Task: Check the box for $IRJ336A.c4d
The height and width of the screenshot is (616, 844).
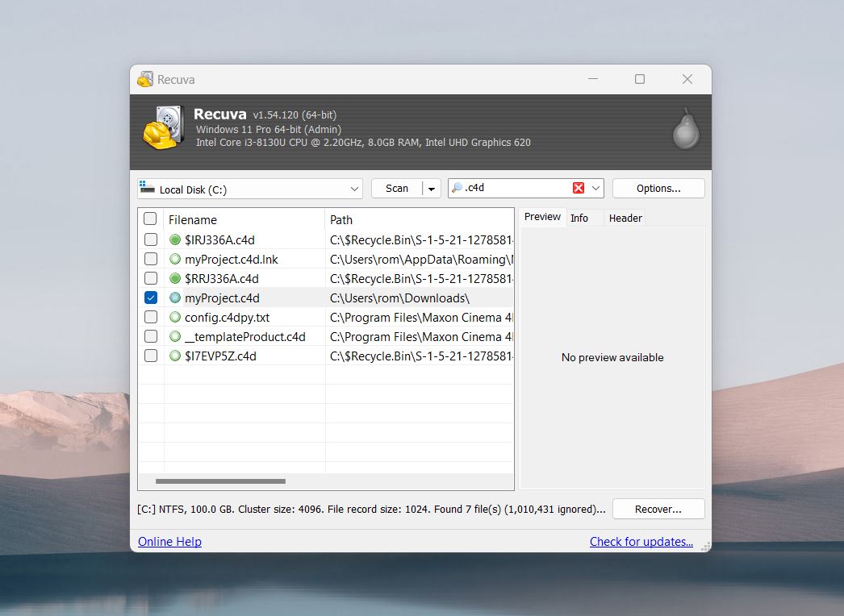Action: 151,239
